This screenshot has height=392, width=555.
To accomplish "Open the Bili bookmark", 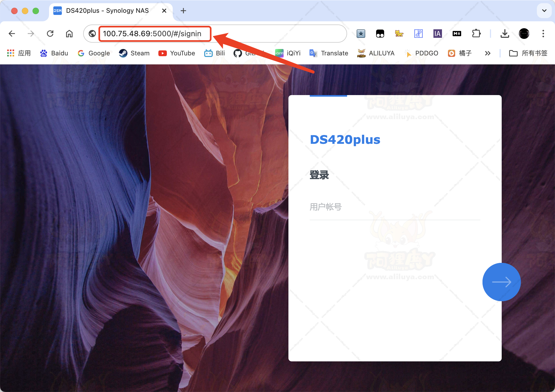I will click(x=215, y=53).
